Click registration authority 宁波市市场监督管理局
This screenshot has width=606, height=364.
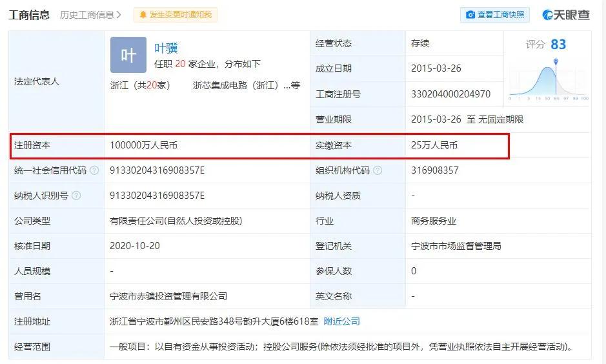coord(456,246)
